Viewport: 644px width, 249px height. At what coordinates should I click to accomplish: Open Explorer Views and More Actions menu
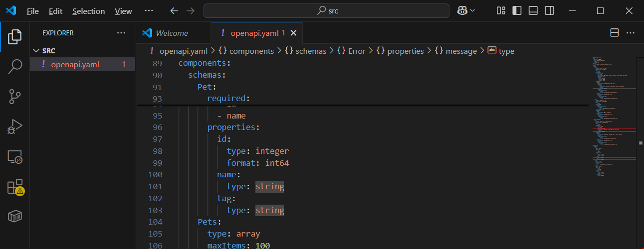pos(121,33)
